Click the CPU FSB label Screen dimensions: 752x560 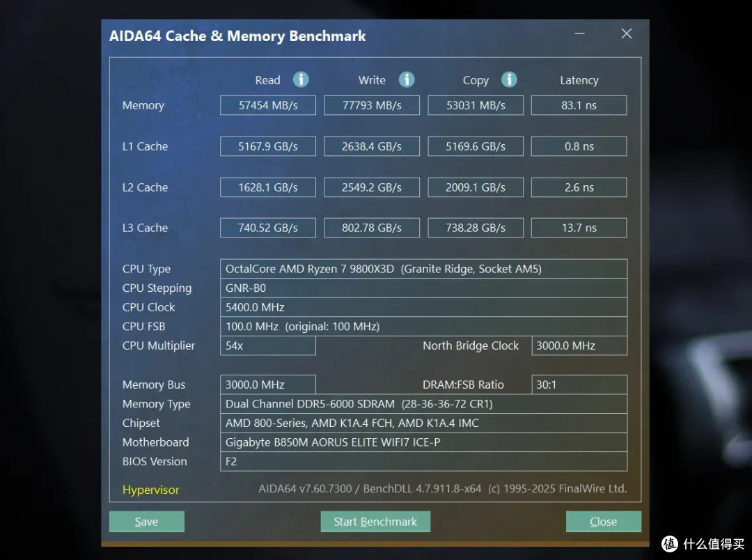coord(144,326)
